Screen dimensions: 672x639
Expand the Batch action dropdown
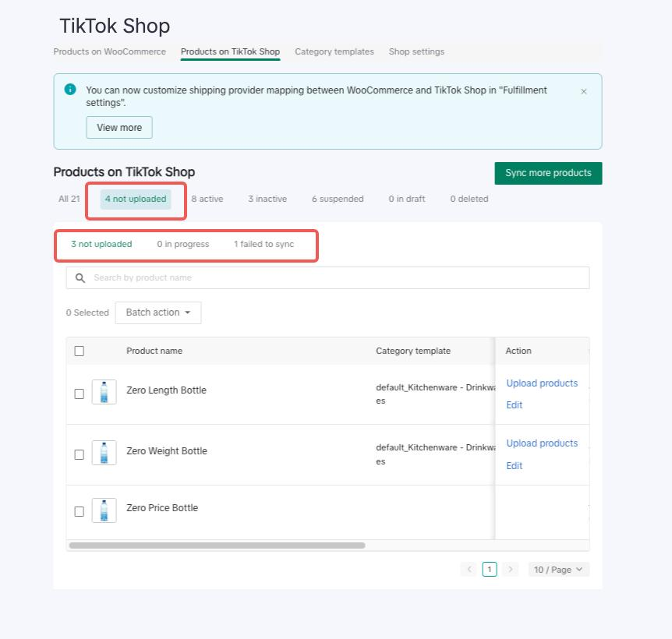click(158, 312)
